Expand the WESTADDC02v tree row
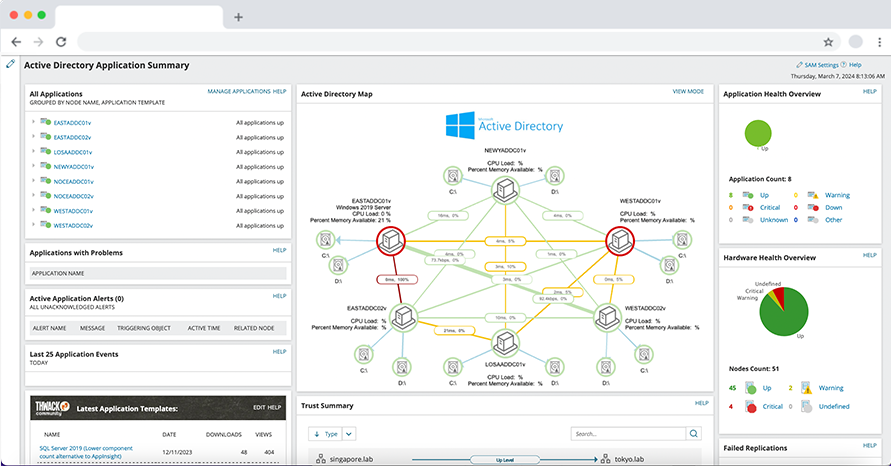Viewport: 891px width, 466px height. (x=34, y=225)
